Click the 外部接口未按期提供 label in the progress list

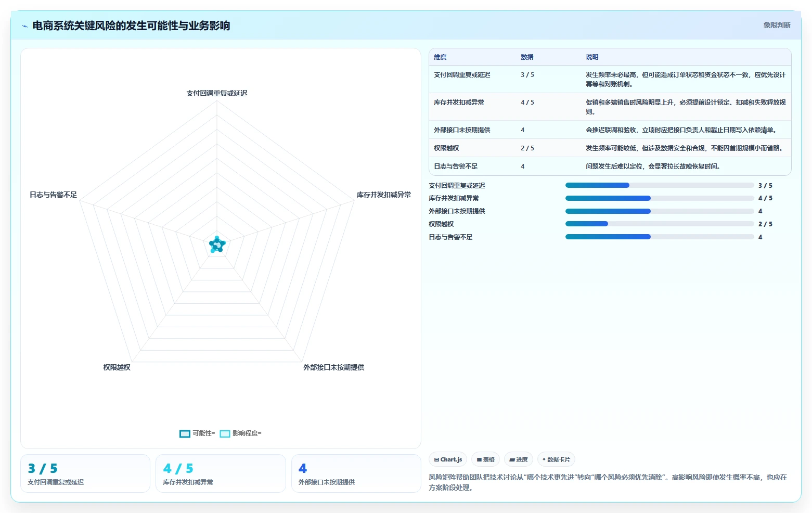point(457,211)
